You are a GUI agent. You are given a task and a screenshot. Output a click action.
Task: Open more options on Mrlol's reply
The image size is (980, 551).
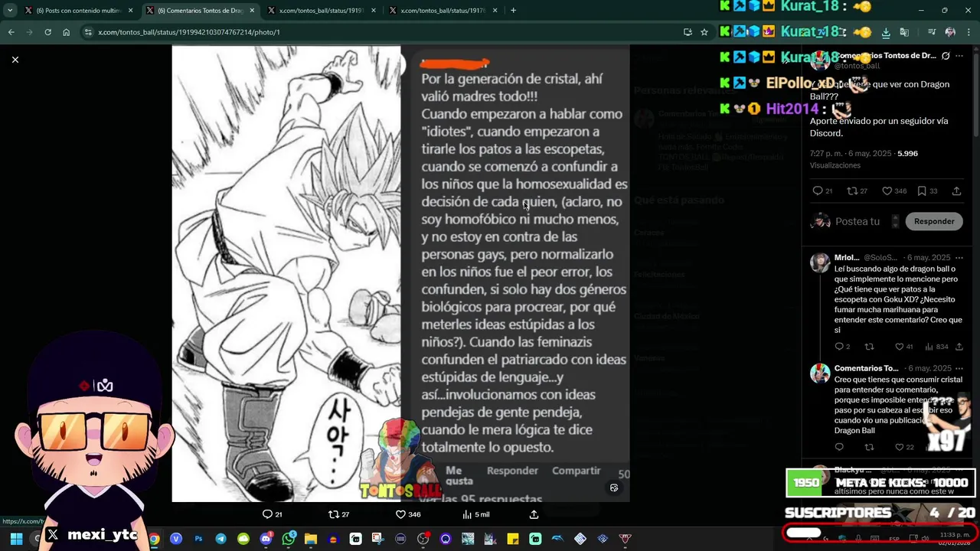[959, 258]
